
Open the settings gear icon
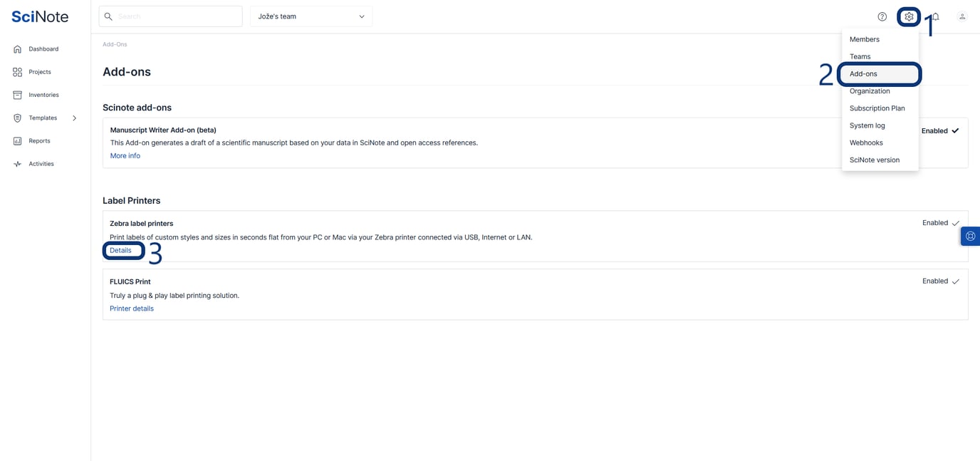[909, 16]
